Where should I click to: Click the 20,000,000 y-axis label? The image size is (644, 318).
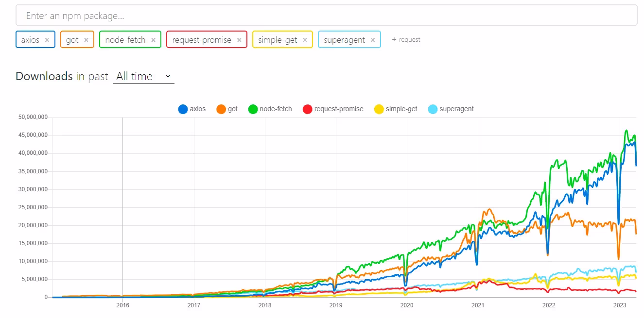(33, 225)
